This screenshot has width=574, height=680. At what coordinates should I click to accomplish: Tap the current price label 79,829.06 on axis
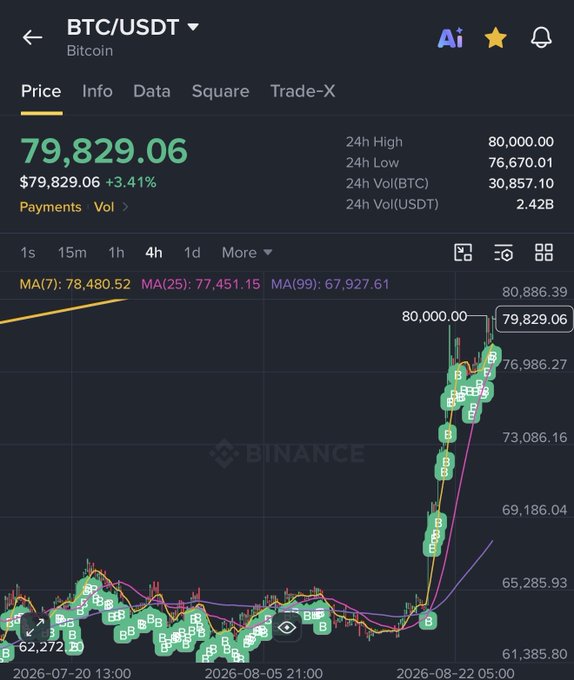tap(534, 319)
